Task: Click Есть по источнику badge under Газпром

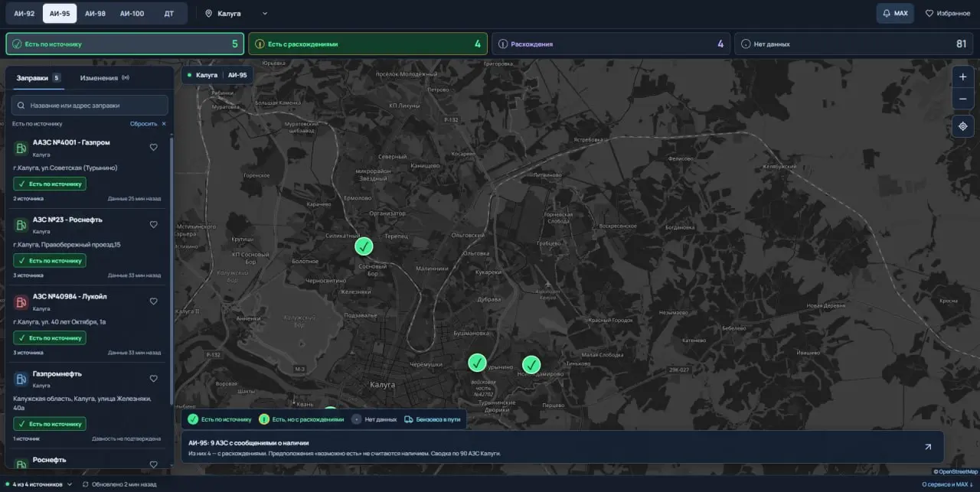Action: click(x=50, y=184)
